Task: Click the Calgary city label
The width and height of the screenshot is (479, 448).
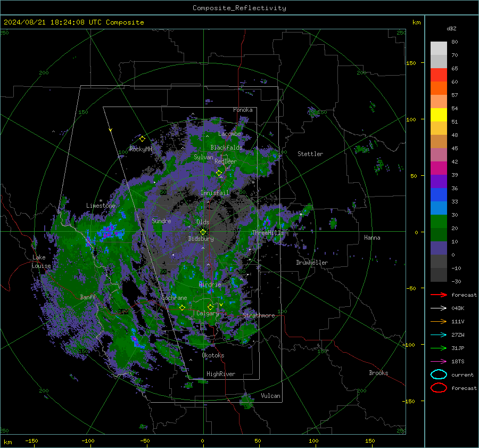Action: point(208,313)
